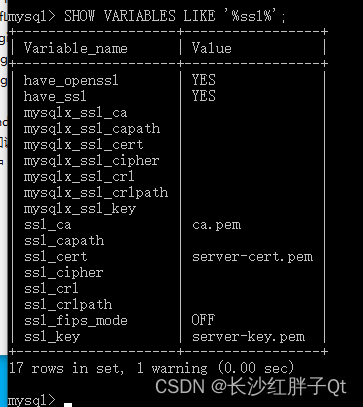
Task: Click the mysqlx_ssl_key variable name
Action: point(80,209)
